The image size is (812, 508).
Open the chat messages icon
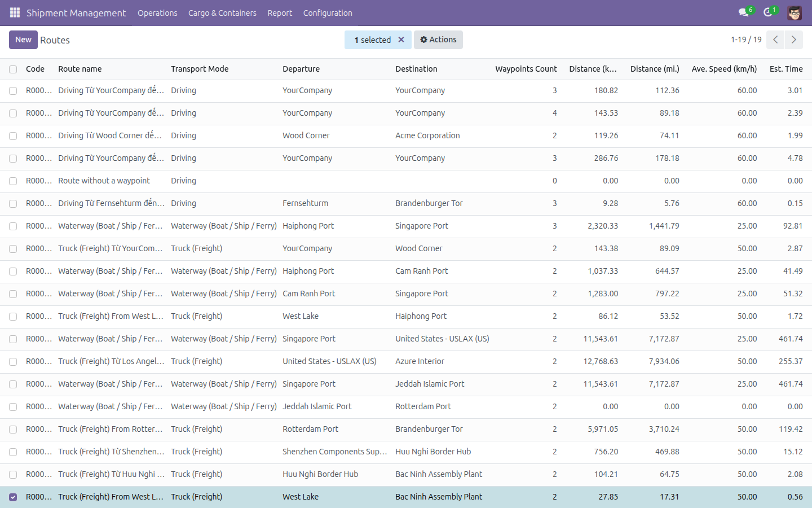(743, 12)
